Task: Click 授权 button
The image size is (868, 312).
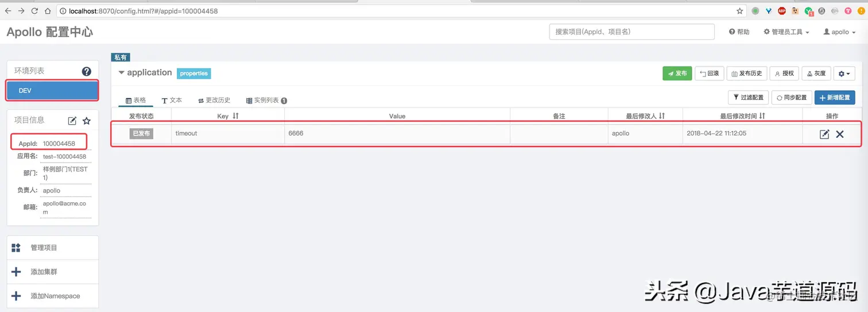Action: coord(784,74)
